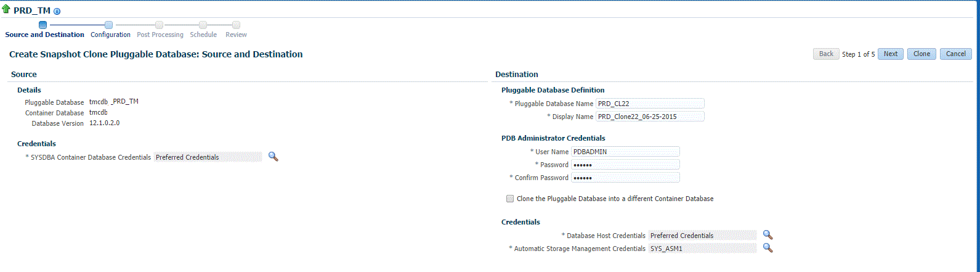The image size is (980, 272).
Task: Click the PDB admin User Name field
Action: click(625, 151)
